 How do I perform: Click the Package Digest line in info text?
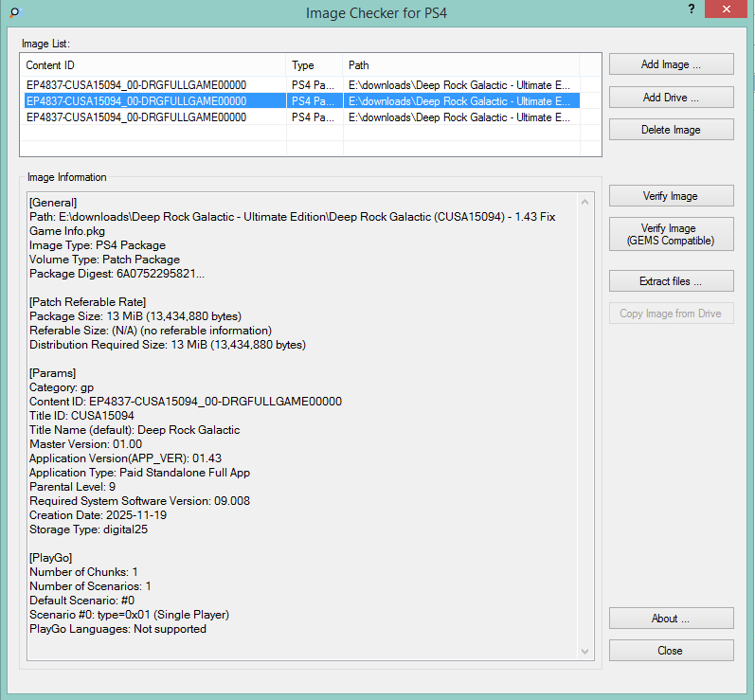pos(116,274)
